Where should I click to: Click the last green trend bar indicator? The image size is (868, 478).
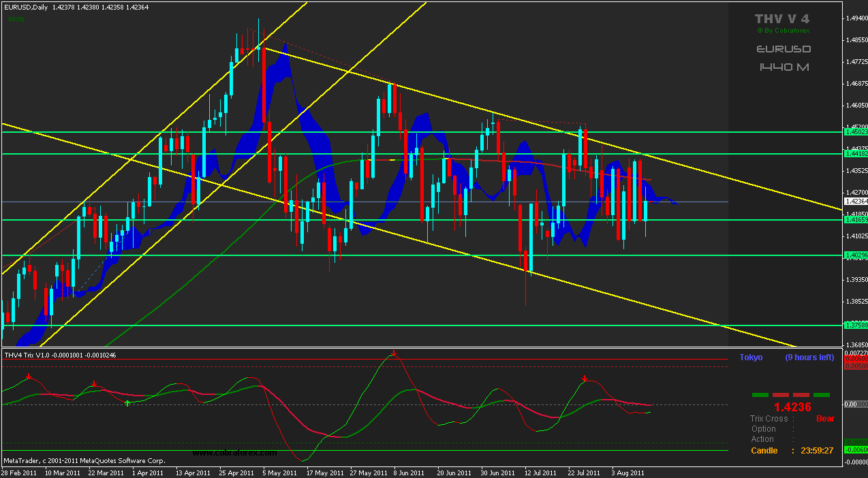pyautogui.click(x=822, y=394)
